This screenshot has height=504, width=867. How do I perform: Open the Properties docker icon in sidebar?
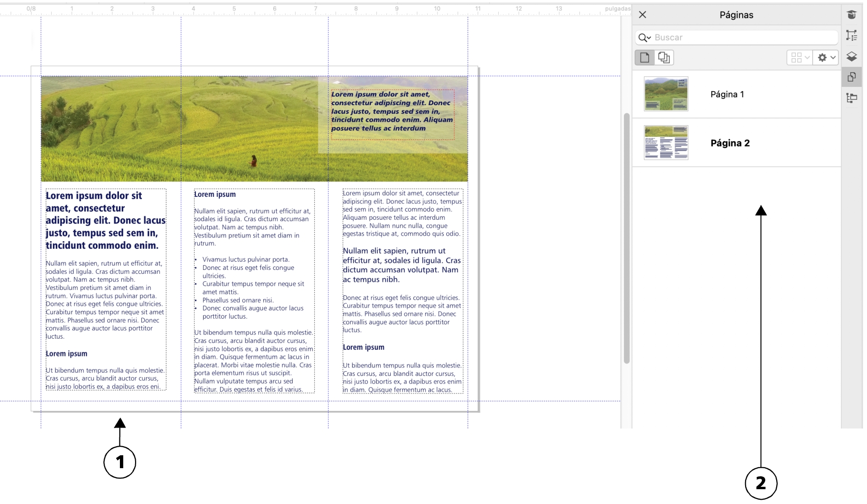[851, 35]
